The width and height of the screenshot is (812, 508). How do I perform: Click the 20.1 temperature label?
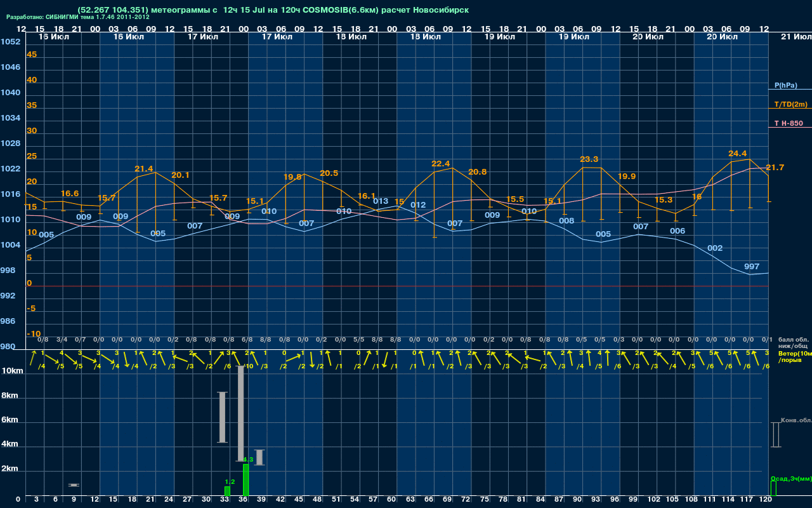(180, 175)
